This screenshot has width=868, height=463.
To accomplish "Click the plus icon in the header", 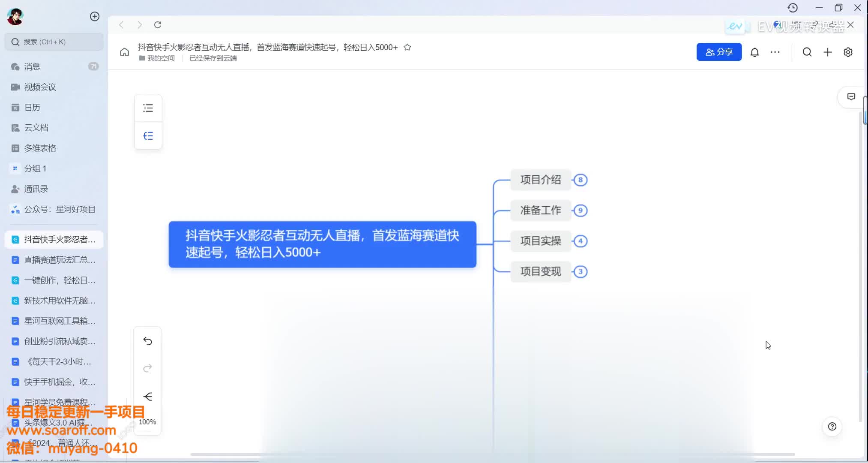I will pos(828,52).
